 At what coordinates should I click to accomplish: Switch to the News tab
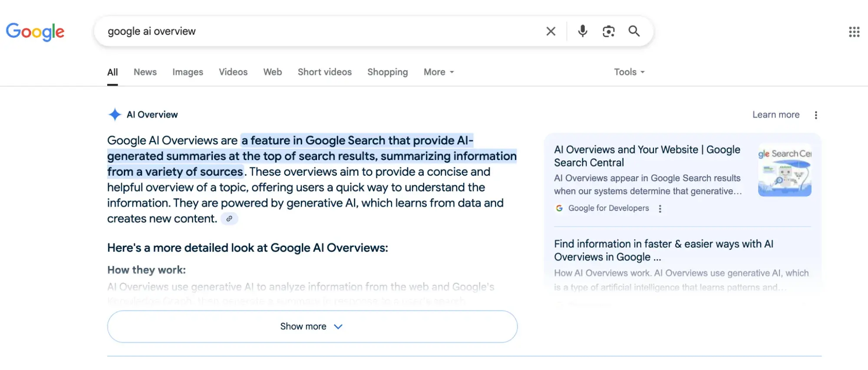point(145,72)
